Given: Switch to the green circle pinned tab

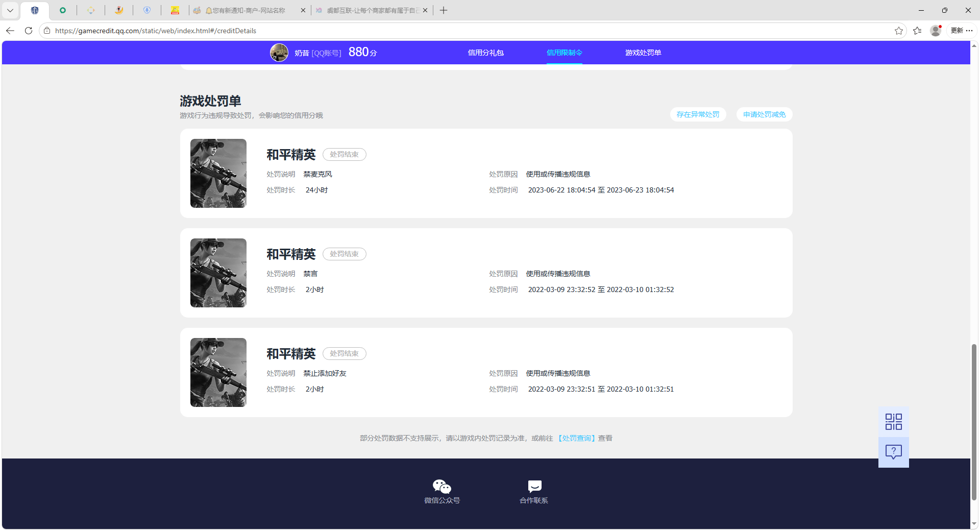Looking at the screenshot, I should coord(63,10).
